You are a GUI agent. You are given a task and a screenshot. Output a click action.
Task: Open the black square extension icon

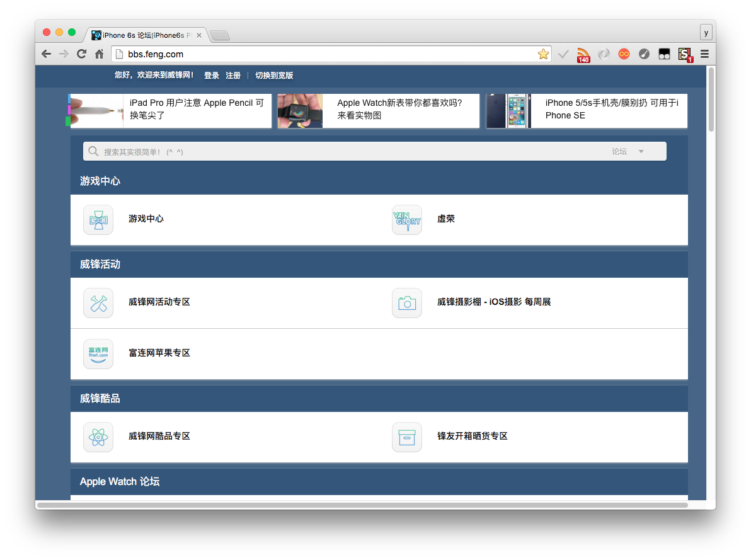coord(664,54)
